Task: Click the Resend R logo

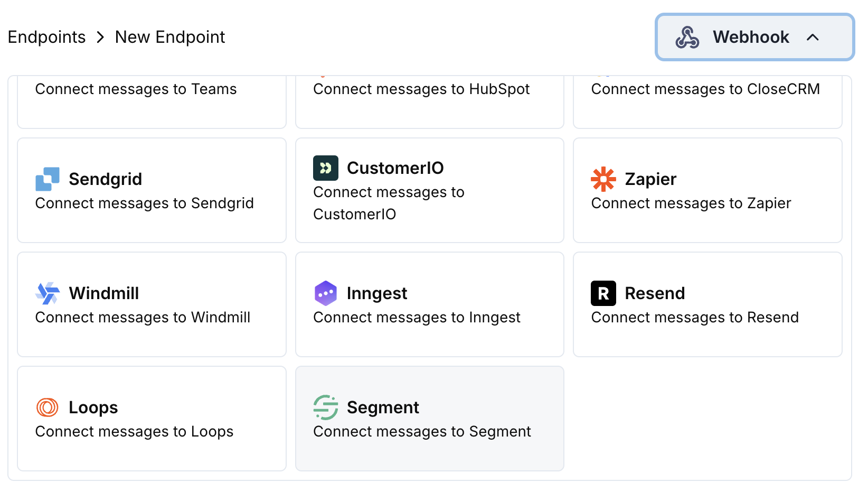Action: tap(603, 293)
